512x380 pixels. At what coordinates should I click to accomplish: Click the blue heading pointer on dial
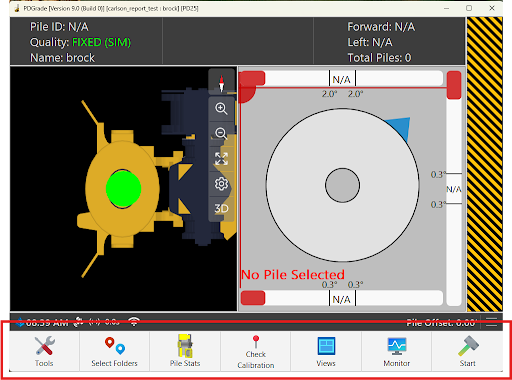tap(400, 128)
